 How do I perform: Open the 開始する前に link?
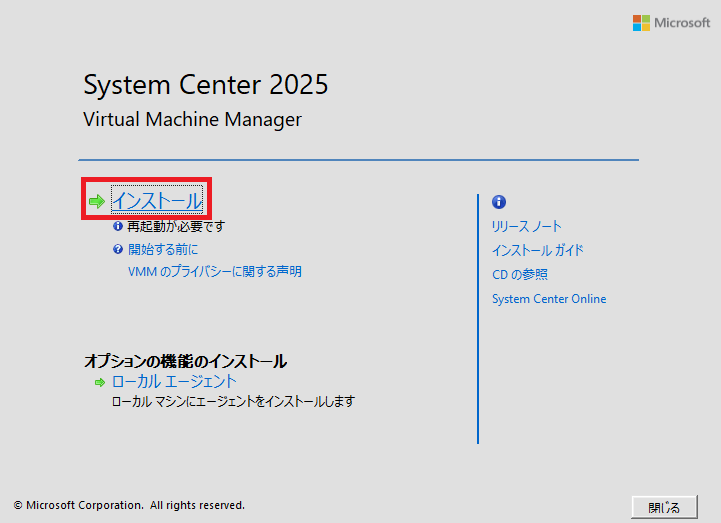[163, 249]
